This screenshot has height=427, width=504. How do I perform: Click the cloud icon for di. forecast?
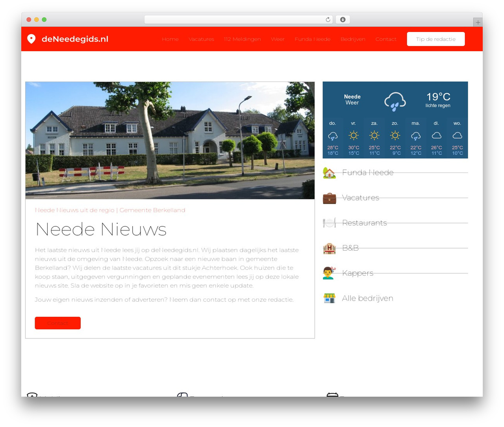pos(436,136)
